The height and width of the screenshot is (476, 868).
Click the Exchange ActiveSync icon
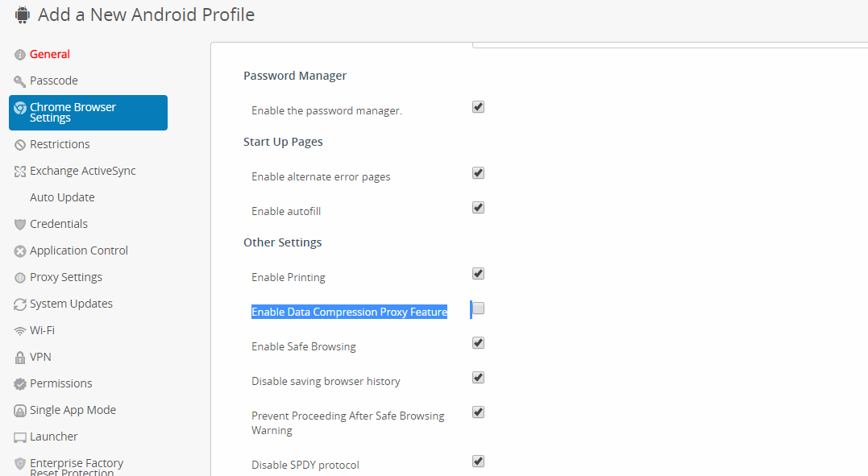tap(19, 171)
